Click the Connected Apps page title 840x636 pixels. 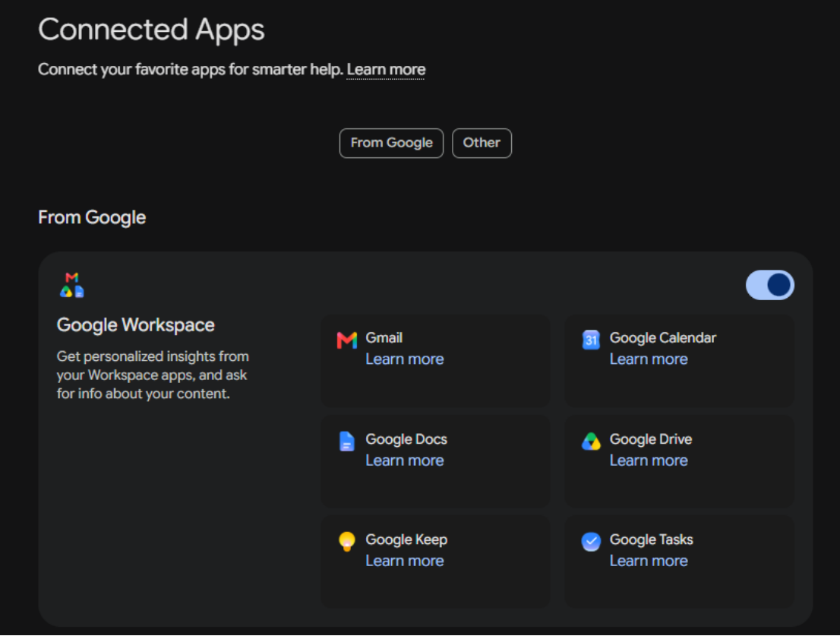click(x=151, y=30)
